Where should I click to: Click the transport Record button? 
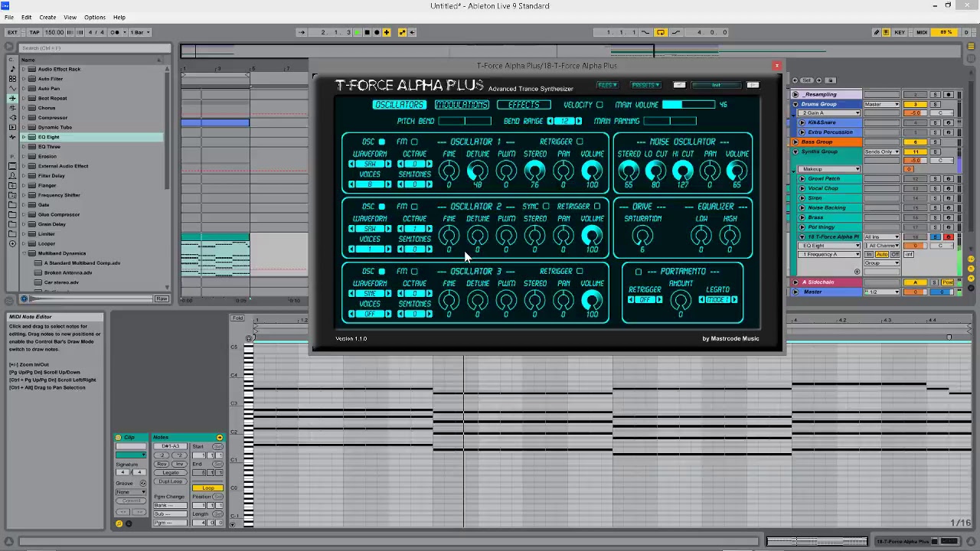pyautogui.click(x=376, y=32)
